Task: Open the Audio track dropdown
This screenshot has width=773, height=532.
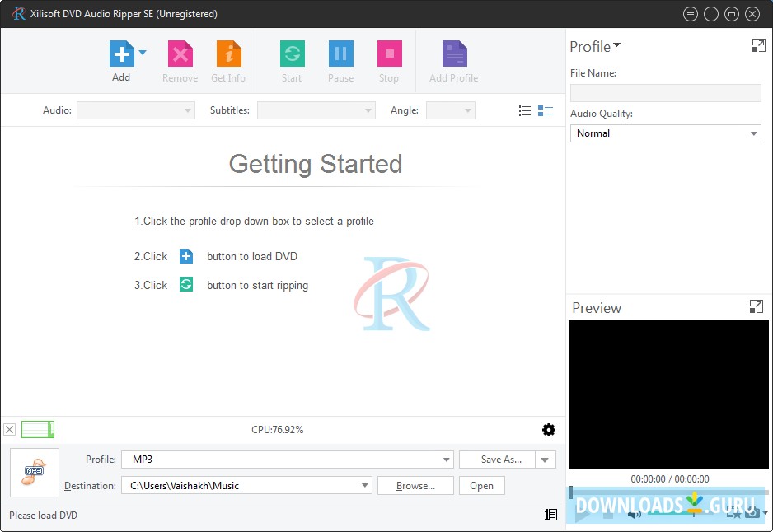Action: click(x=136, y=110)
